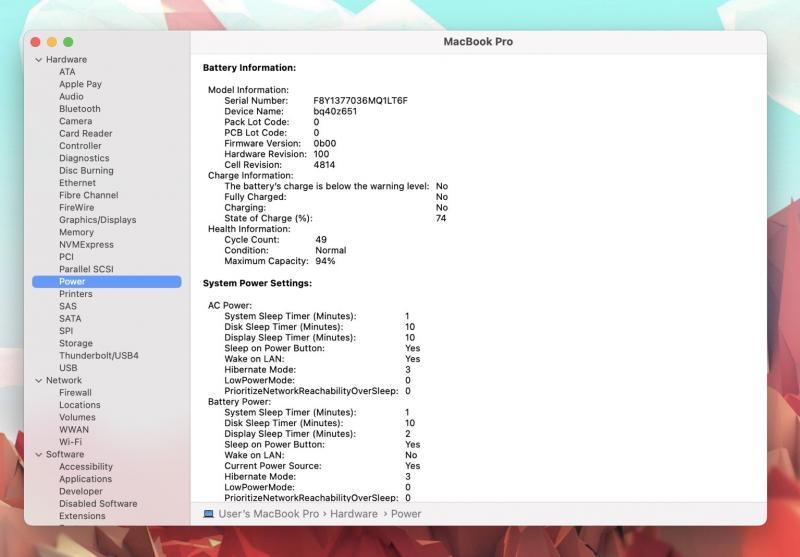800x557 pixels.
Task: Open Extensions under Software
Action: point(82,516)
